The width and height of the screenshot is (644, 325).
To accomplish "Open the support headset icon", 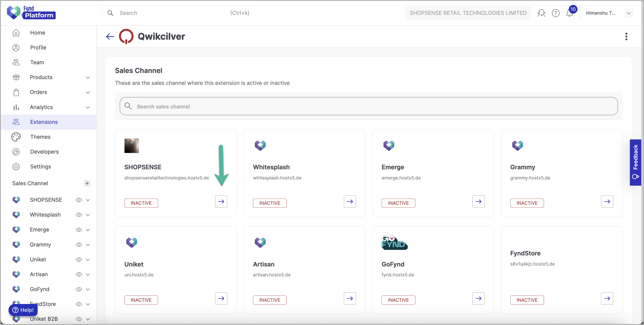I will click(x=541, y=13).
